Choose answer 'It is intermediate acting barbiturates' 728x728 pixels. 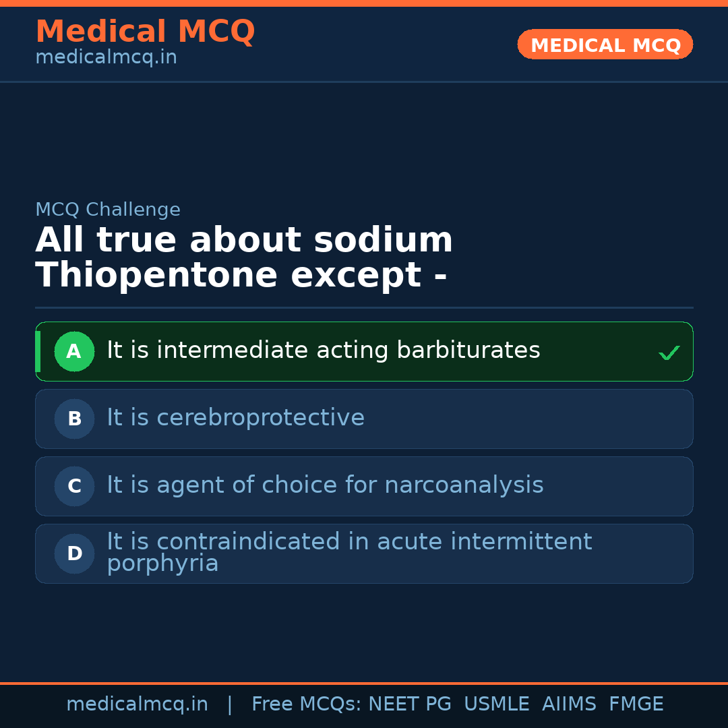324,351
